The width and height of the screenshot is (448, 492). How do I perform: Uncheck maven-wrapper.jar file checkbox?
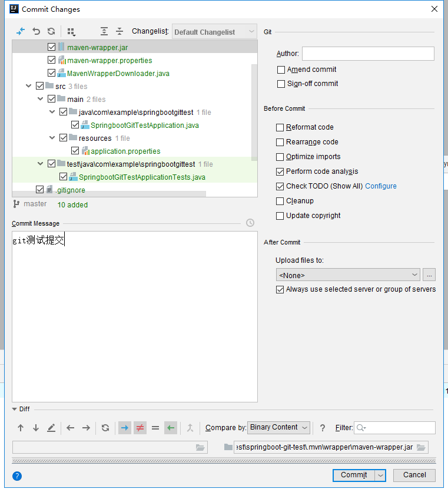coord(51,47)
